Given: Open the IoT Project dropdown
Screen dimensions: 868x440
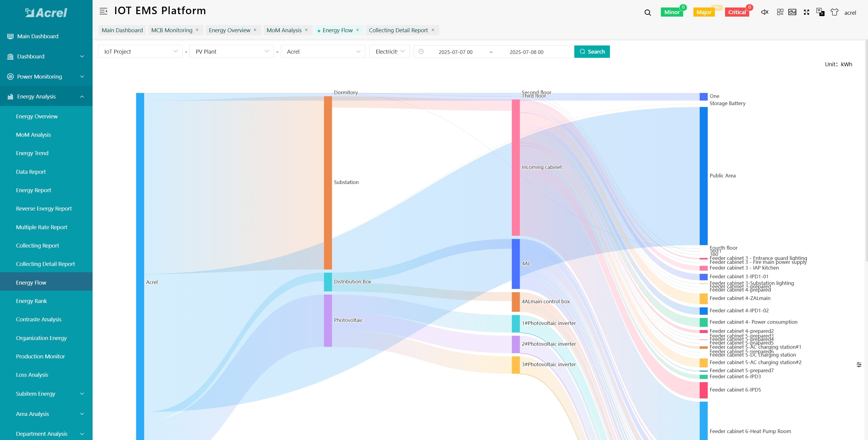Looking at the screenshot, I should [140, 51].
